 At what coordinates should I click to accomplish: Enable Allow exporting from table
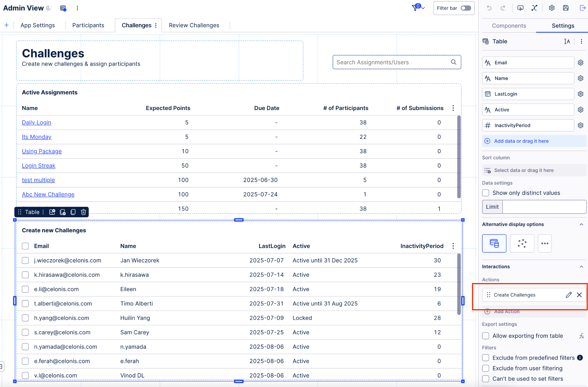point(486,336)
